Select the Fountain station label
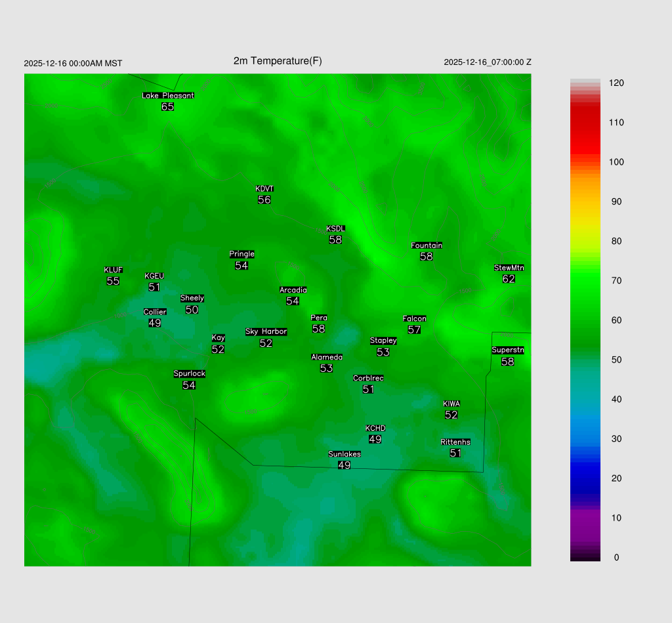Image resolution: width=672 pixels, height=623 pixels. (x=427, y=245)
